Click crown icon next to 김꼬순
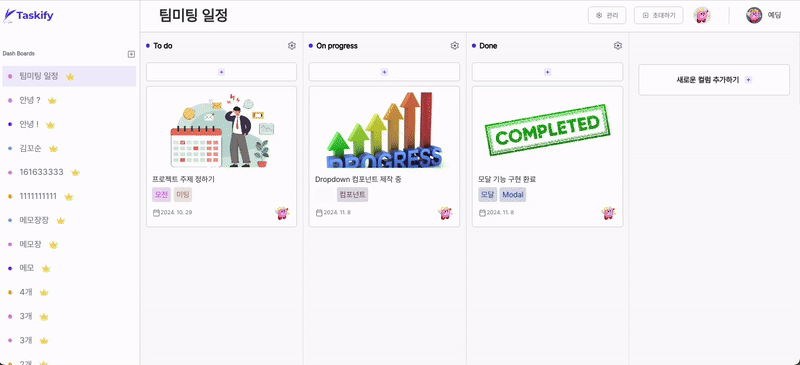Screen dimensions: 800x365 coord(53,149)
